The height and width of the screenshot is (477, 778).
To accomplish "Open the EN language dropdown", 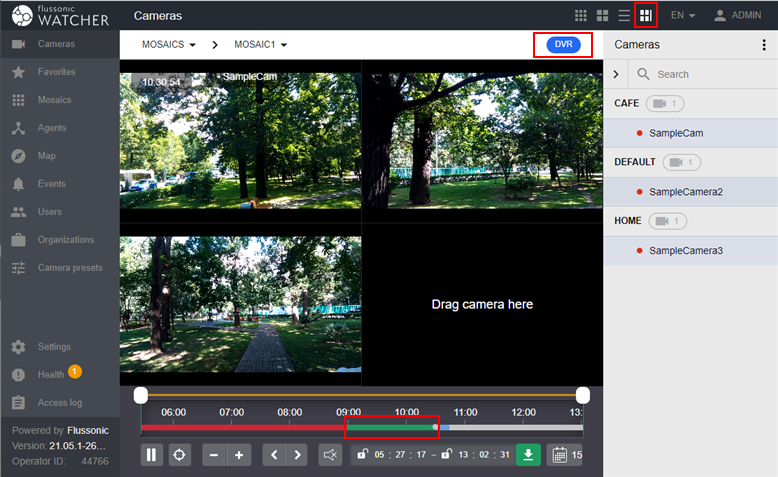I will [x=683, y=15].
